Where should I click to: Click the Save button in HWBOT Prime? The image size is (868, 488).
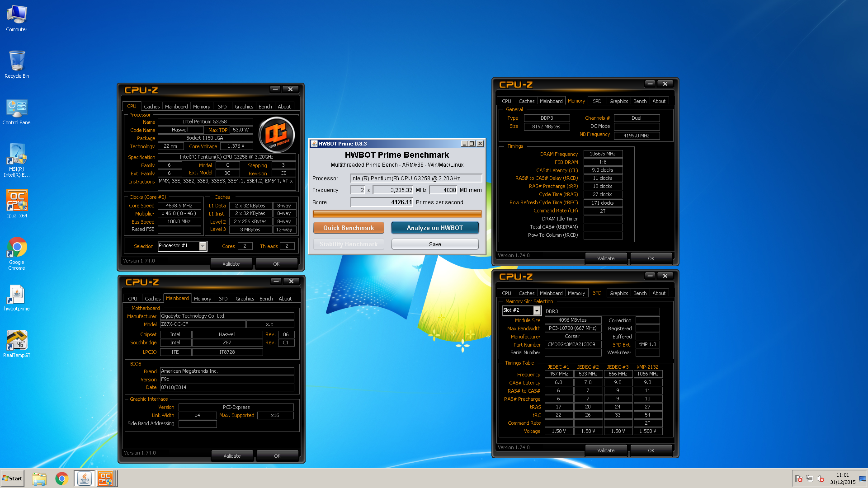435,244
